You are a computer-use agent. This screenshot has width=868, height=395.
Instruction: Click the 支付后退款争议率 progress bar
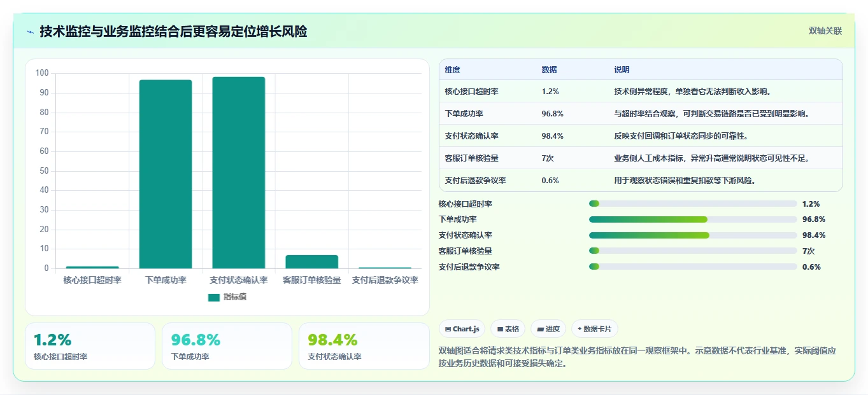pos(693,267)
